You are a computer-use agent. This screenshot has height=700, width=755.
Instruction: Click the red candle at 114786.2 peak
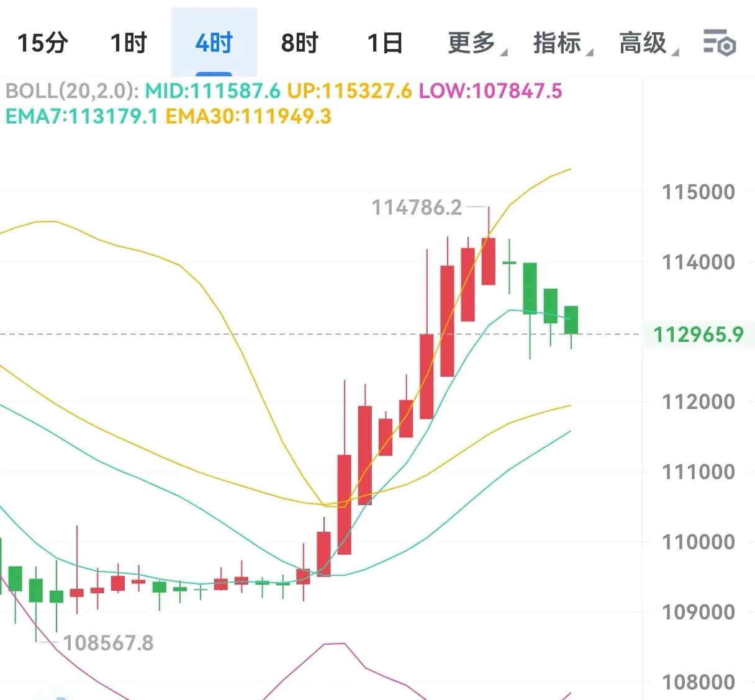[x=489, y=261]
